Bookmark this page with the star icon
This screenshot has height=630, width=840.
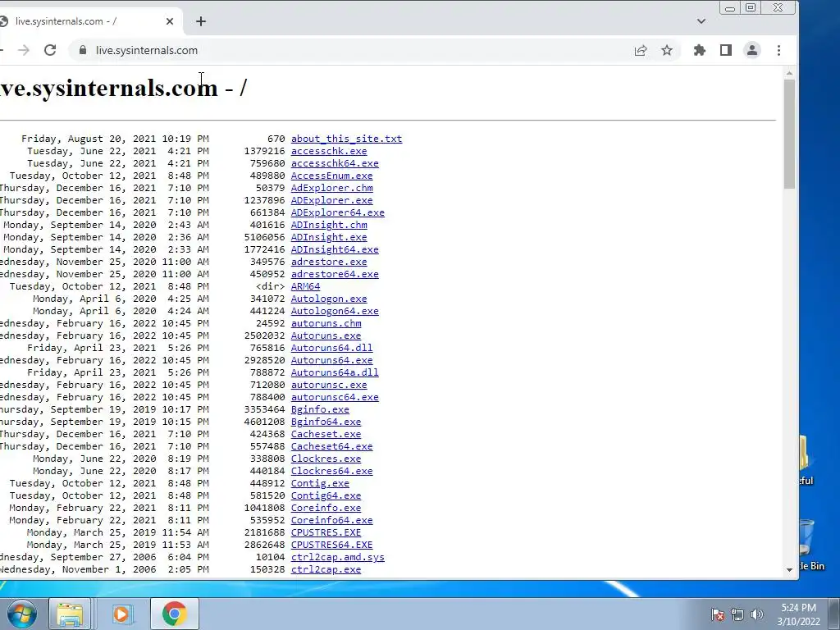click(x=666, y=50)
